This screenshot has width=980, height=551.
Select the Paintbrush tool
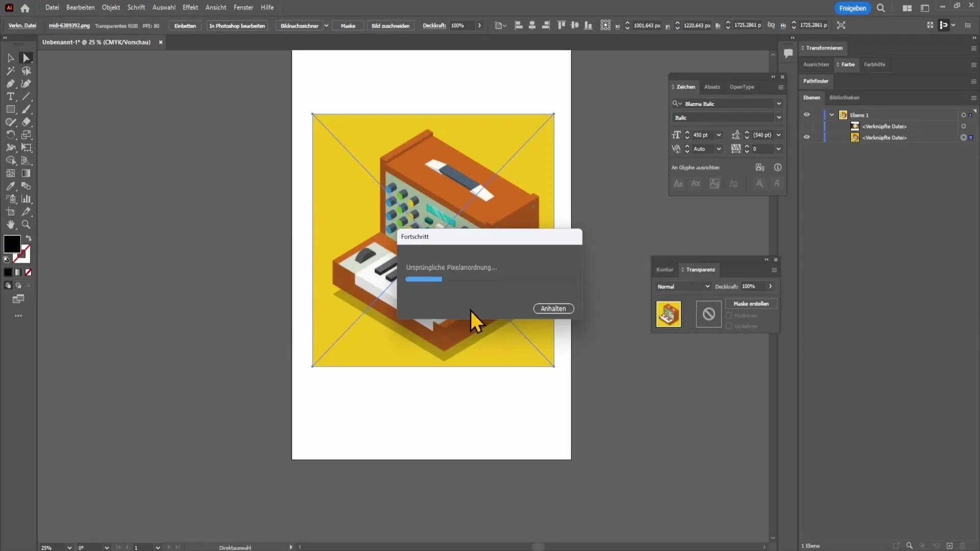coord(26,109)
